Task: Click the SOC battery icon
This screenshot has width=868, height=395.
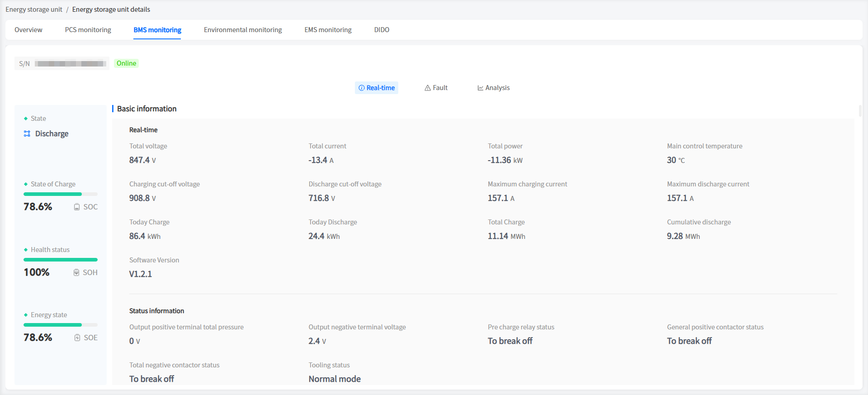Action: 77,207
